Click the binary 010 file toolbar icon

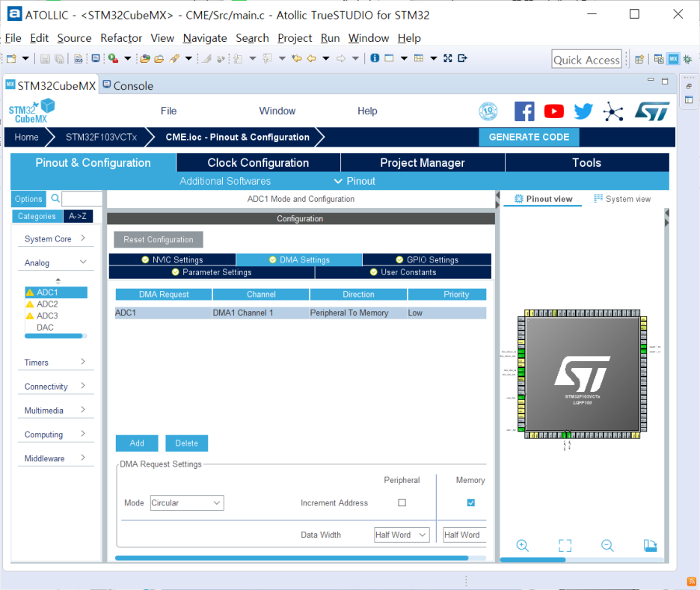pos(78,58)
